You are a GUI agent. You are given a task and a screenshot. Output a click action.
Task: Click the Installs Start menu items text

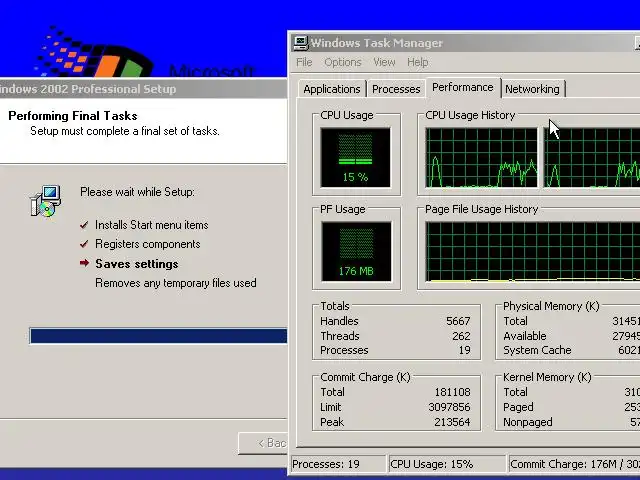coord(151,225)
